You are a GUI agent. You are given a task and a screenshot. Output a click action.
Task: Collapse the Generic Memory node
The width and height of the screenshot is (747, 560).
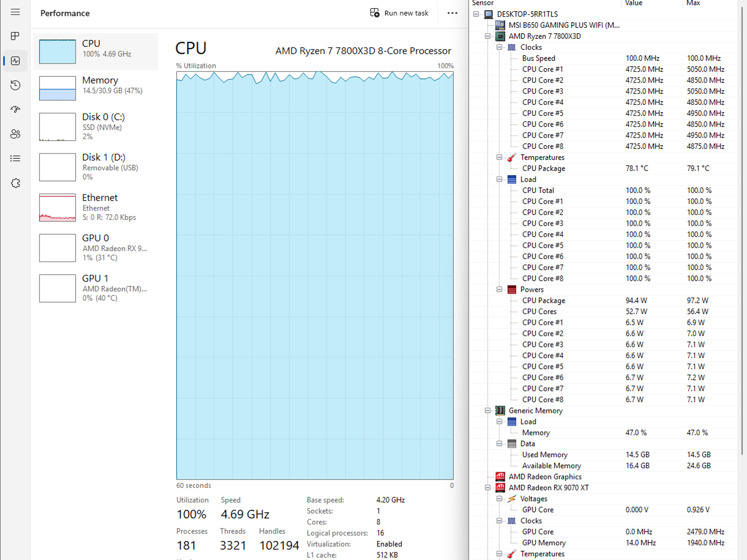(488, 411)
